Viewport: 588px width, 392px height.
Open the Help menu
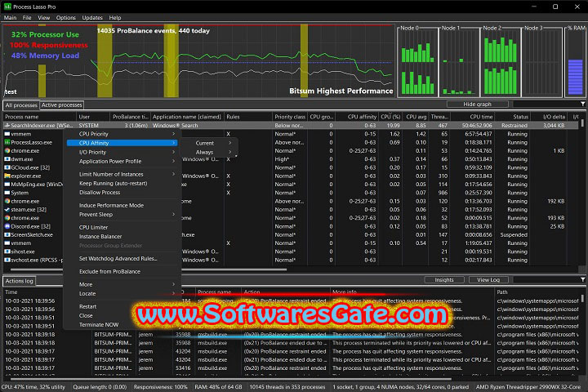(x=115, y=18)
